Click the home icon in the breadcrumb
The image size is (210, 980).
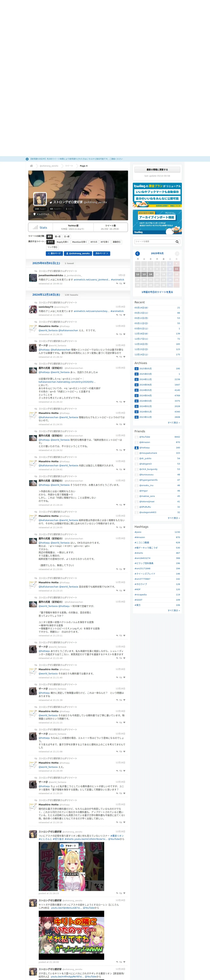click(31, 166)
